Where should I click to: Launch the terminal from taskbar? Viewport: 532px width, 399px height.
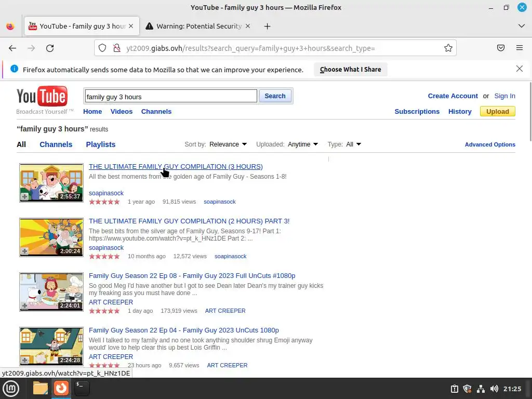coord(82,388)
